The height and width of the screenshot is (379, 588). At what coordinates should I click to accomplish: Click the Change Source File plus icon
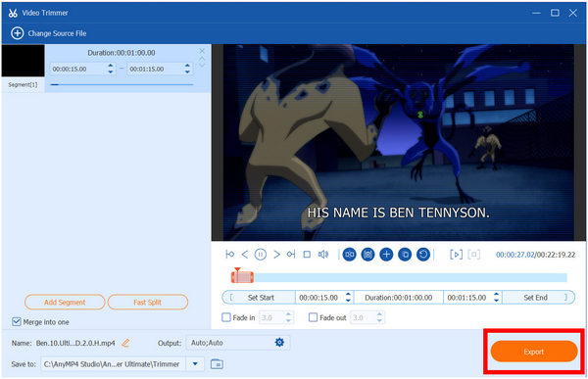17,33
